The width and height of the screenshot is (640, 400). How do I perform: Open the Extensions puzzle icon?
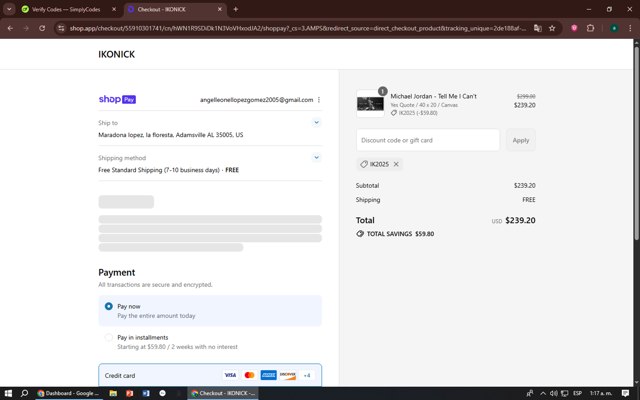[x=590, y=28]
